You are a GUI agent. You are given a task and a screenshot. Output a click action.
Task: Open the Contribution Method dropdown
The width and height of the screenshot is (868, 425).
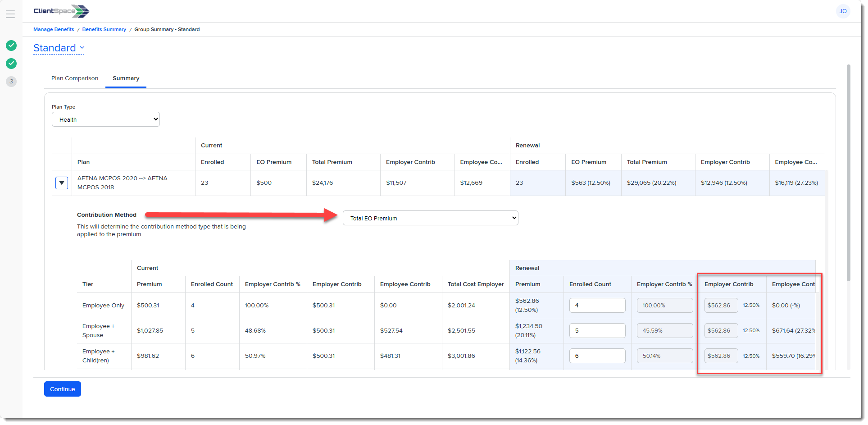coord(430,218)
